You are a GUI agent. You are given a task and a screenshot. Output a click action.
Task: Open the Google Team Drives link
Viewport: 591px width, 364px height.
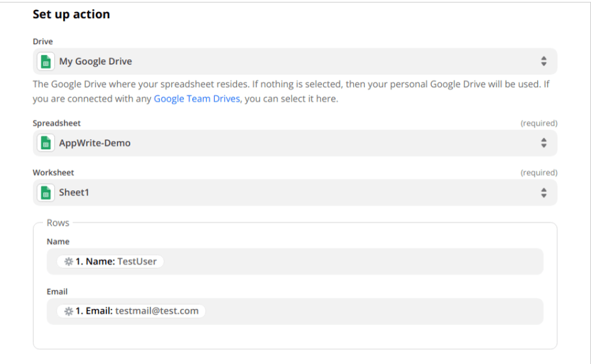pyautogui.click(x=197, y=99)
